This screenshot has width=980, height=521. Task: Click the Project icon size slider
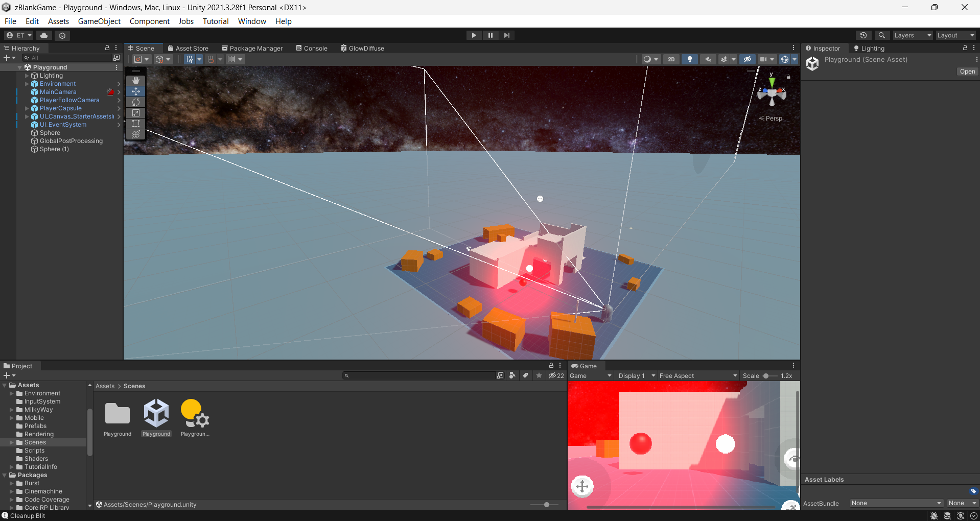coord(544,505)
